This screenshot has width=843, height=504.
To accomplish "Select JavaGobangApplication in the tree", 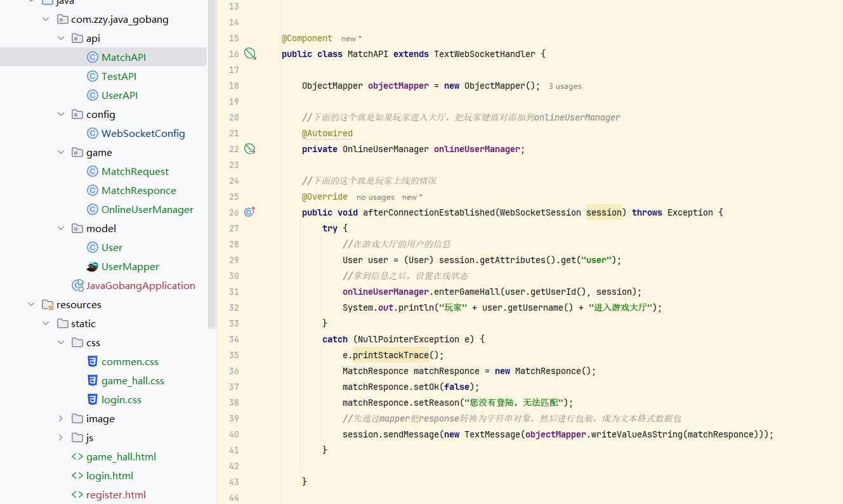I will (141, 285).
